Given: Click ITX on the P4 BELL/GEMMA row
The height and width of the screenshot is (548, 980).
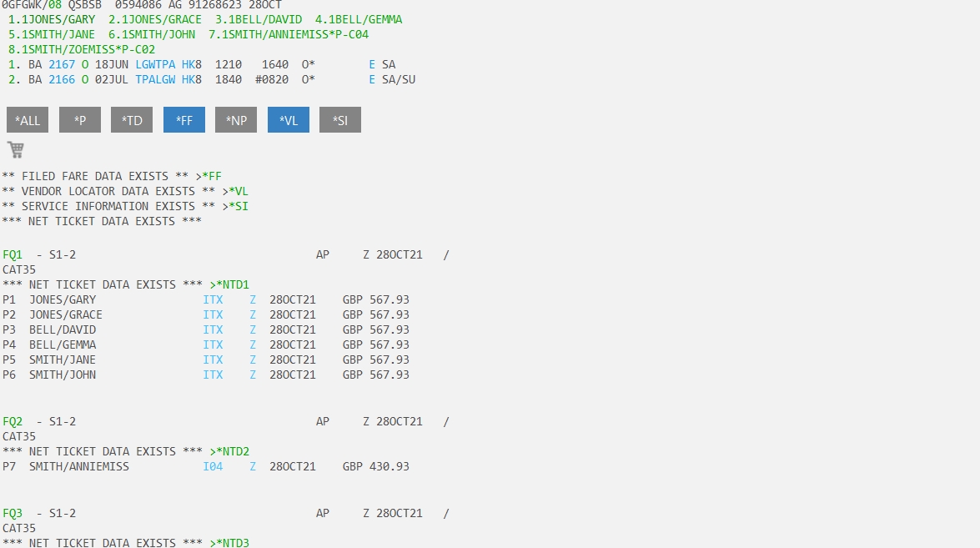Looking at the screenshot, I should click(x=213, y=345).
